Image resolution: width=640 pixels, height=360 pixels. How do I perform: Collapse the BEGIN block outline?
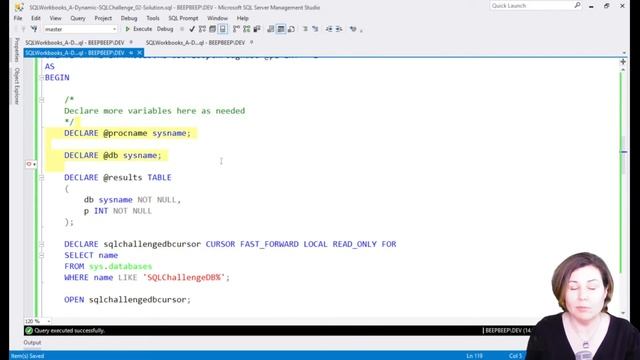click(42, 78)
